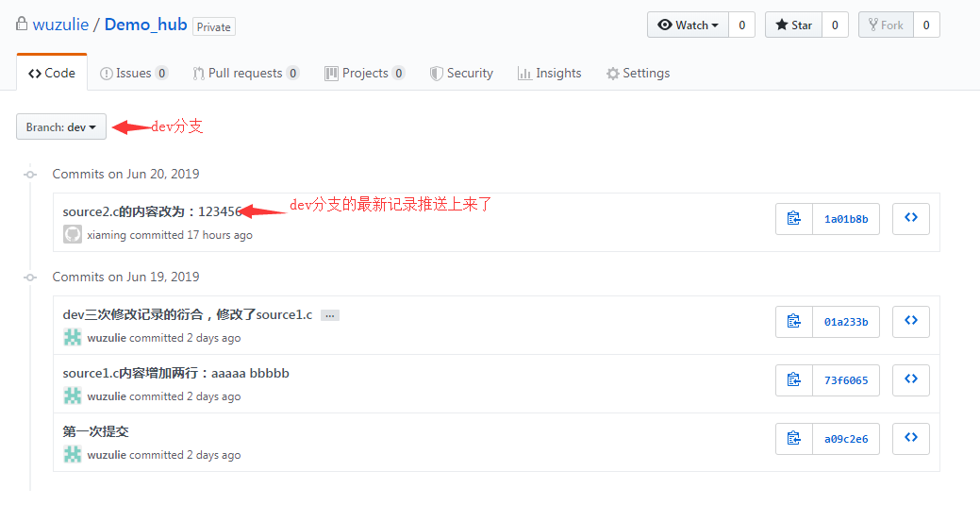Copy full SHA for commit 01a233b
Image resolution: width=980 pixels, height=505 pixels.
pyautogui.click(x=794, y=322)
